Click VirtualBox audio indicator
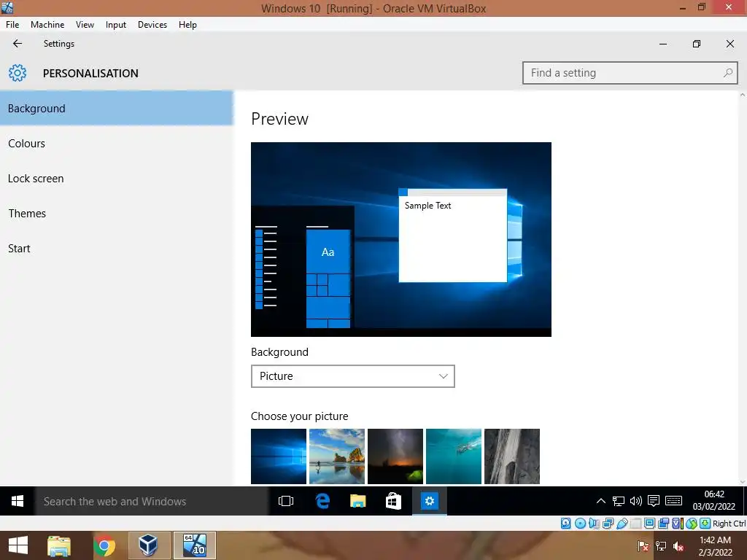The image size is (747, 560). click(594, 524)
